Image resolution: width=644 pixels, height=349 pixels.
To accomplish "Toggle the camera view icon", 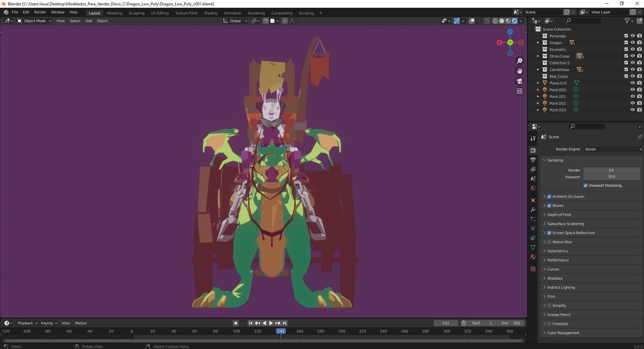I will click(520, 81).
